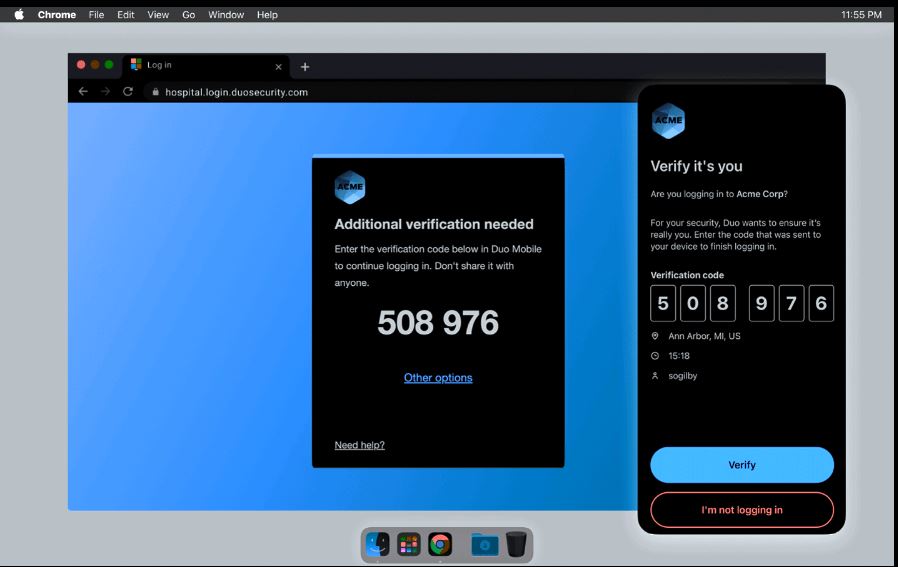This screenshot has width=898, height=567.
Task: Select the 508 976 verification code text
Action: click(438, 322)
